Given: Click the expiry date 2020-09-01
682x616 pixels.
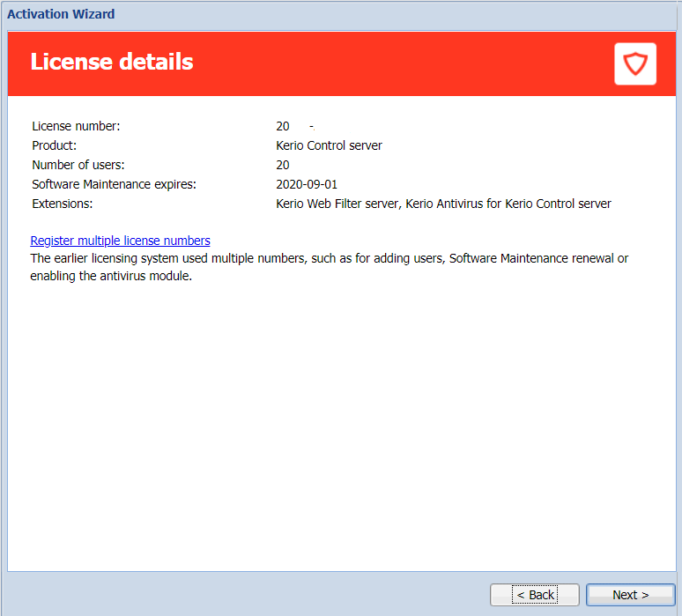Looking at the screenshot, I should click(x=307, y=184).
